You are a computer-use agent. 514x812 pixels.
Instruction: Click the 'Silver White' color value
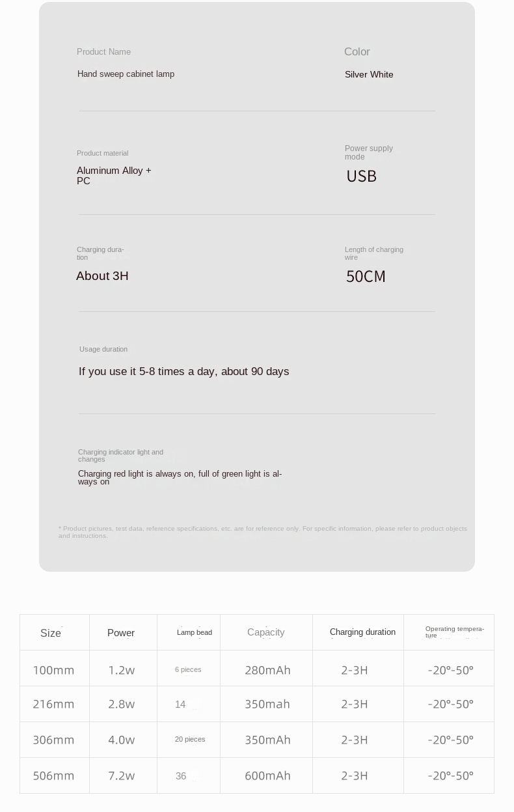click(x=369, y=75)
